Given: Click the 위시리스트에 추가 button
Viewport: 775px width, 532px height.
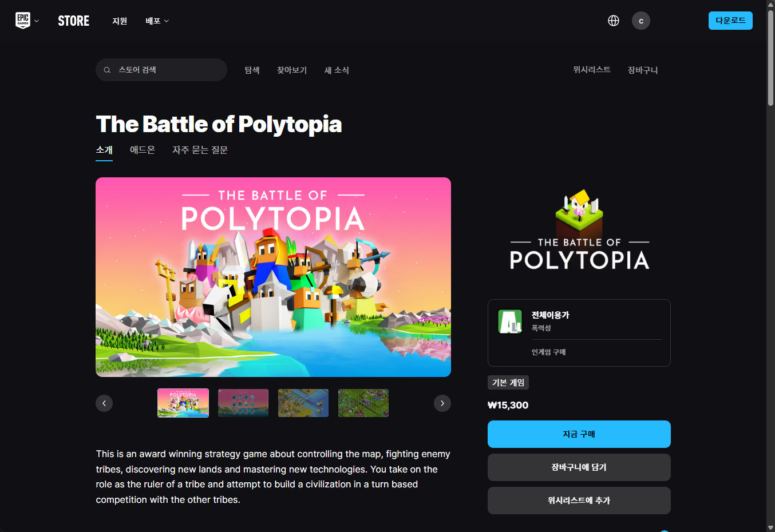Looking at the screenshot, I should tap(579, 501).
